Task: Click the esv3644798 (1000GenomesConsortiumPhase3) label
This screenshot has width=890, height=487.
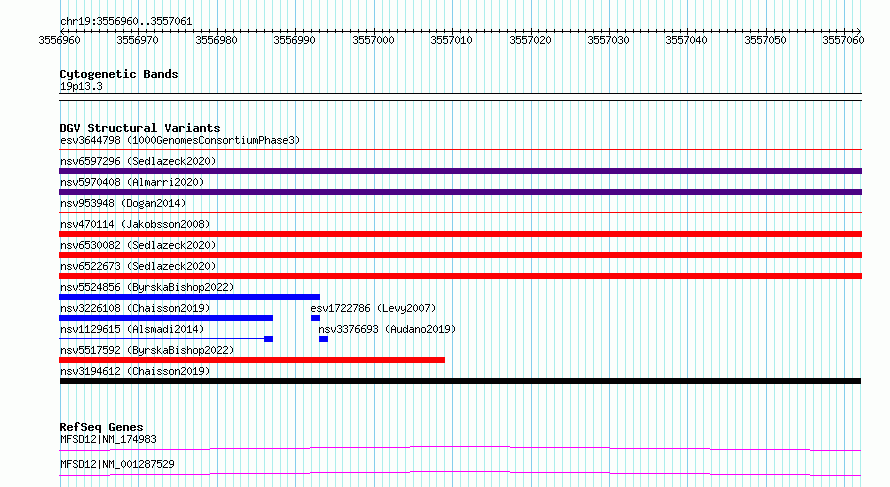Action: [180, 140]
